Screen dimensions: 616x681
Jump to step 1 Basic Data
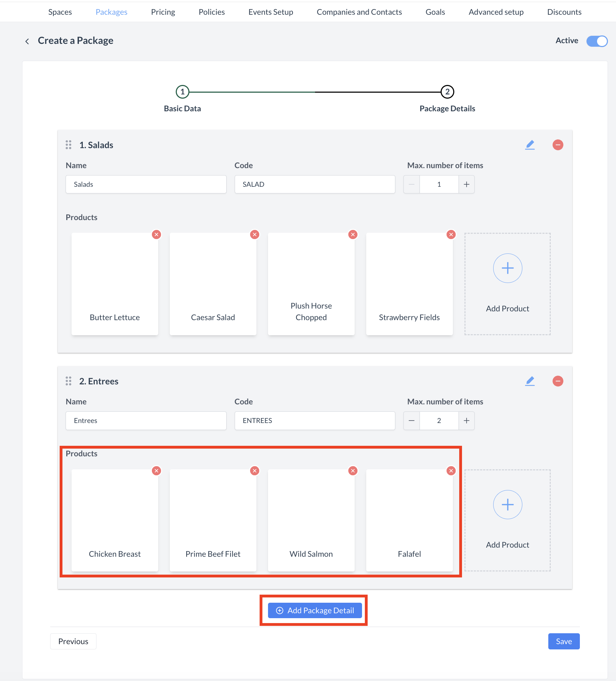click(182, 92)
